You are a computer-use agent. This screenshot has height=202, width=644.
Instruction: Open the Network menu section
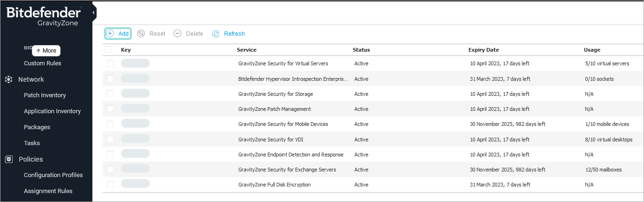point(31,79)
